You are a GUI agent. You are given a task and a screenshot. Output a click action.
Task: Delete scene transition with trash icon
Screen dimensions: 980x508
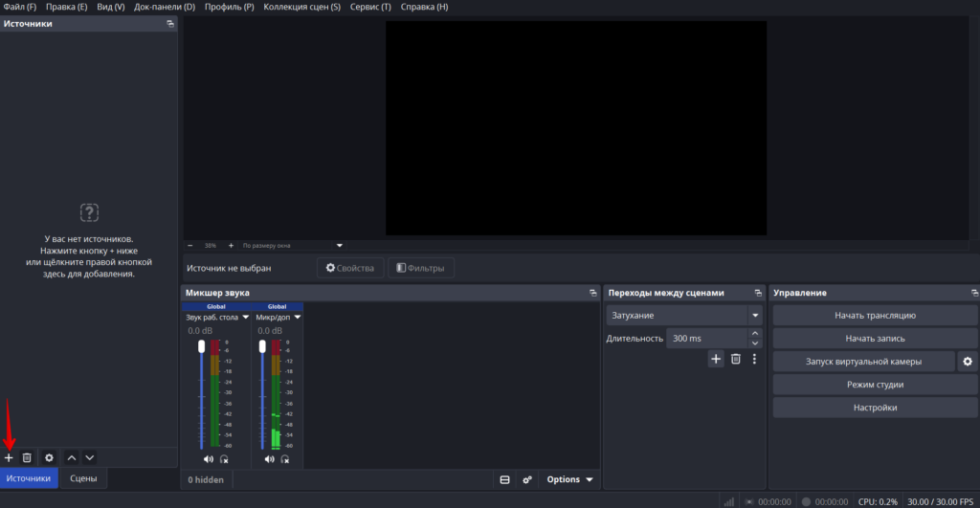click(x=736, y=360)
